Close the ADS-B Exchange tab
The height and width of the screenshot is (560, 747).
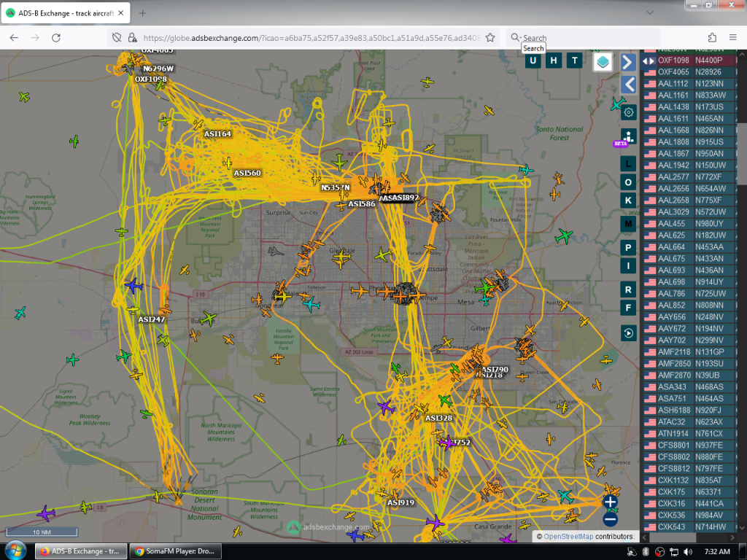coord(121,13)
